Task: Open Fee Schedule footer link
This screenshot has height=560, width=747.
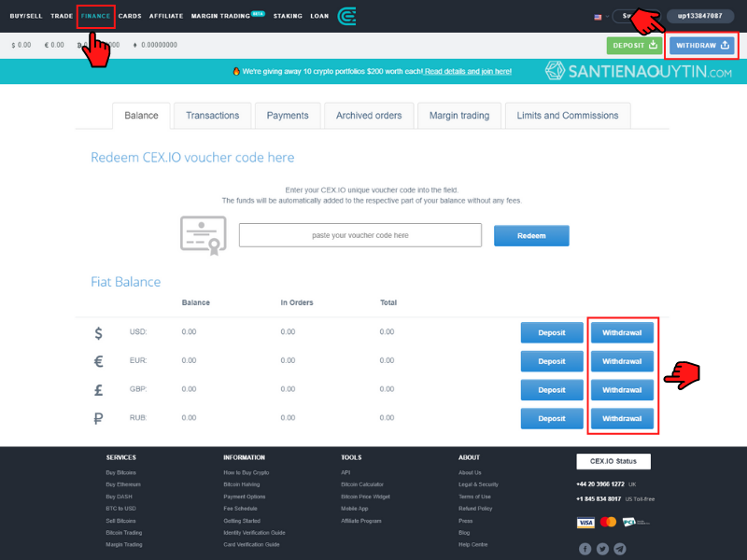Action: click(241, 509)
